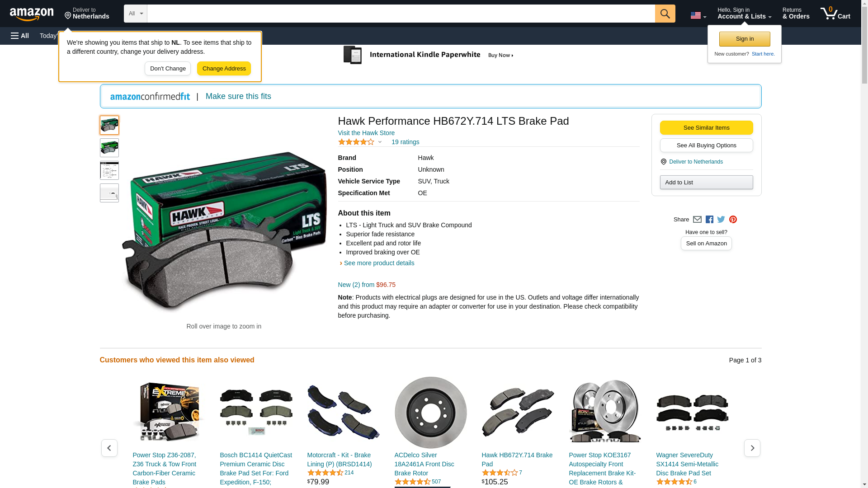This screenshot has width=868, height=488.
Task: Share product on Facebook icon
Action: (x=709, y=220)
